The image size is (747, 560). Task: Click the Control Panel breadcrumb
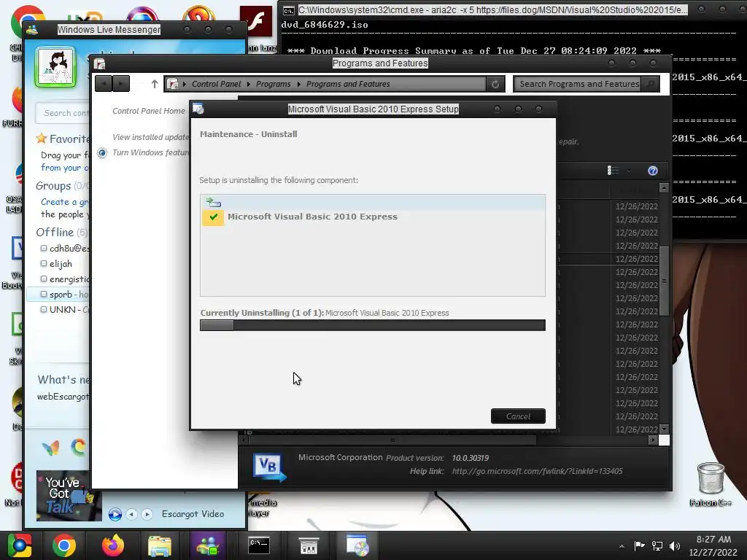(216, 84)
